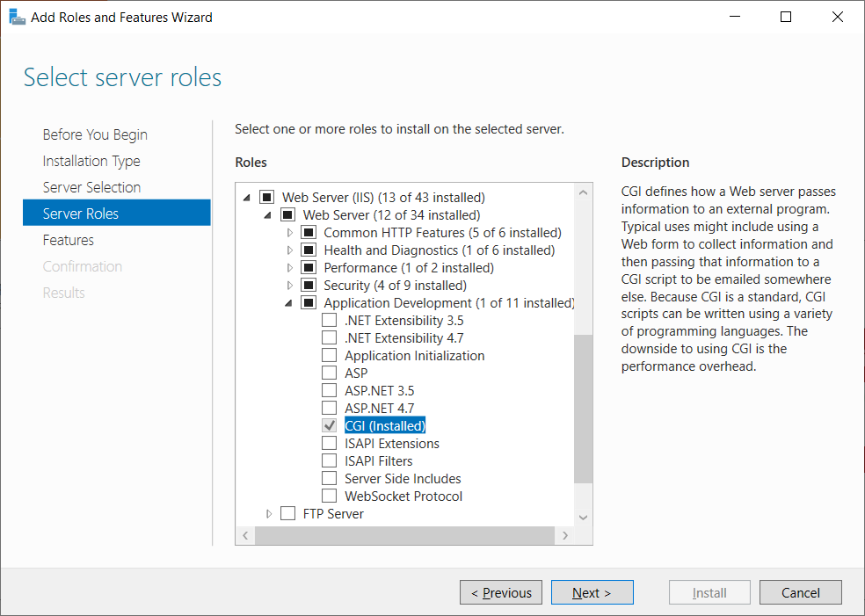Click the wizard icon in title bar

[x=17, y=17]
